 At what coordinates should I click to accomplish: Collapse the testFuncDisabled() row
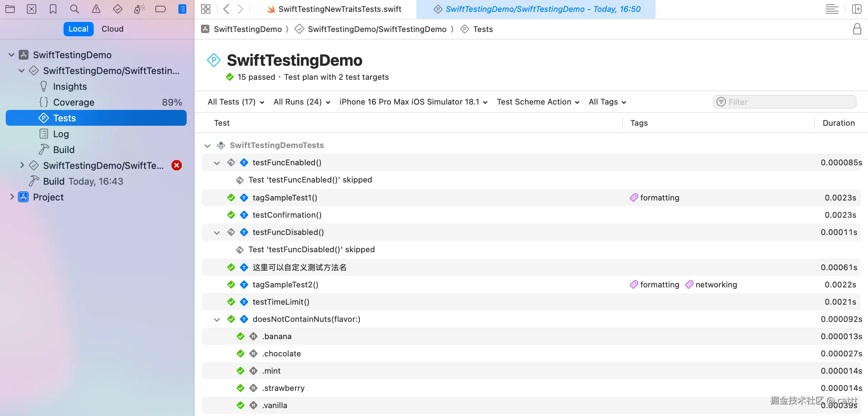(x=217, y=232)
